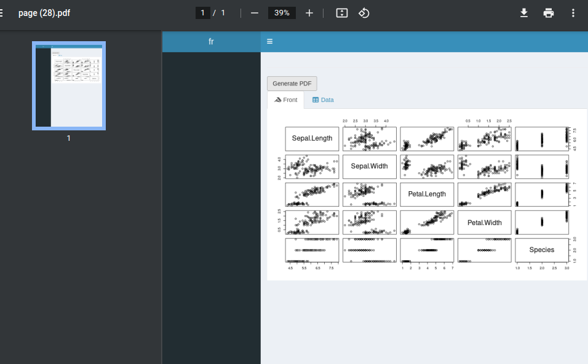The height and width of the screenshot is (364, 588).
Task: Click the Species plot label
Action: 541,250
